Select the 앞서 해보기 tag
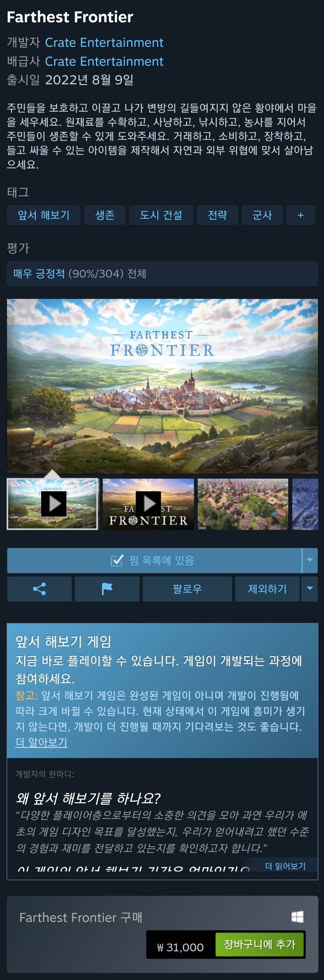This screenshot has height=980, width=324. tap(43, 215)
